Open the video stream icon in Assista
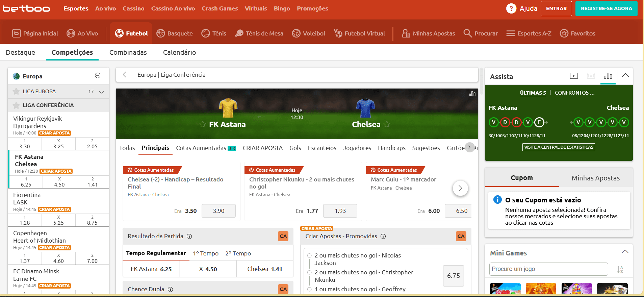Screen dimensions: 644x297 [x=574, y=76]
